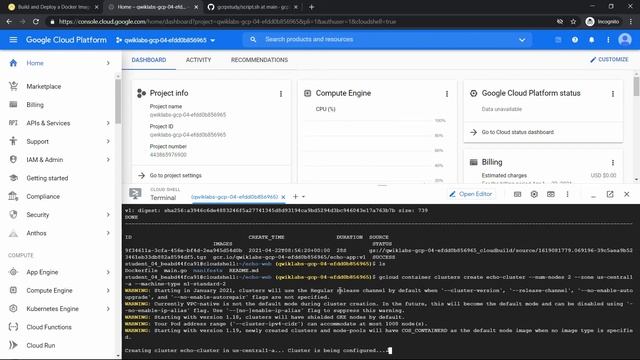Expand the IAM & Admin submenu chevron
640x360 pixels.
[108, 160]
